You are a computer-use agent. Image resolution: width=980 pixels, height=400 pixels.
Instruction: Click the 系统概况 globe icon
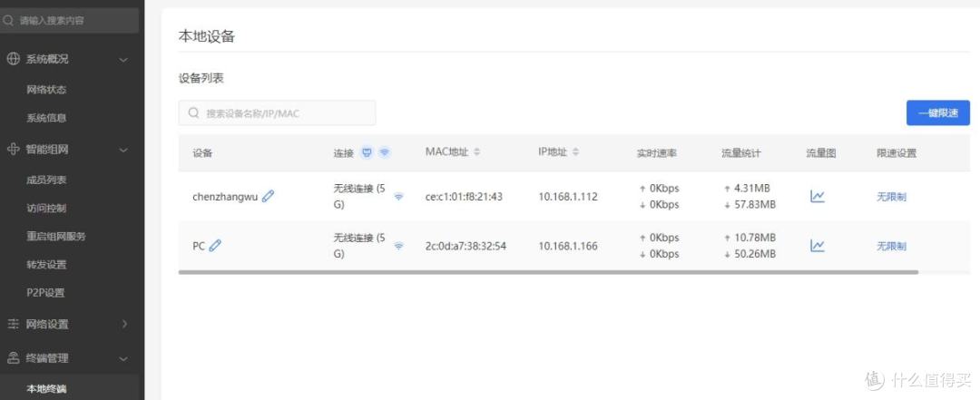click(x=13, y=59)
